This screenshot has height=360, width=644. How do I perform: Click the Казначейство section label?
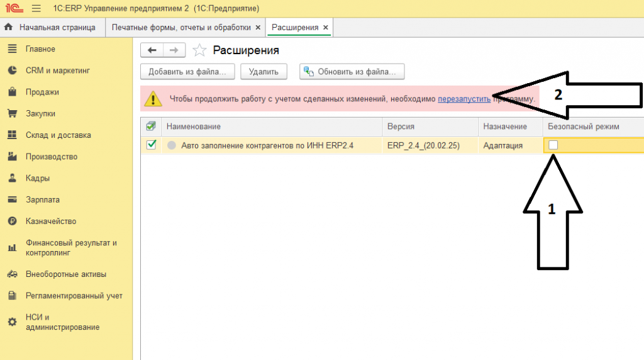point(51,221)
